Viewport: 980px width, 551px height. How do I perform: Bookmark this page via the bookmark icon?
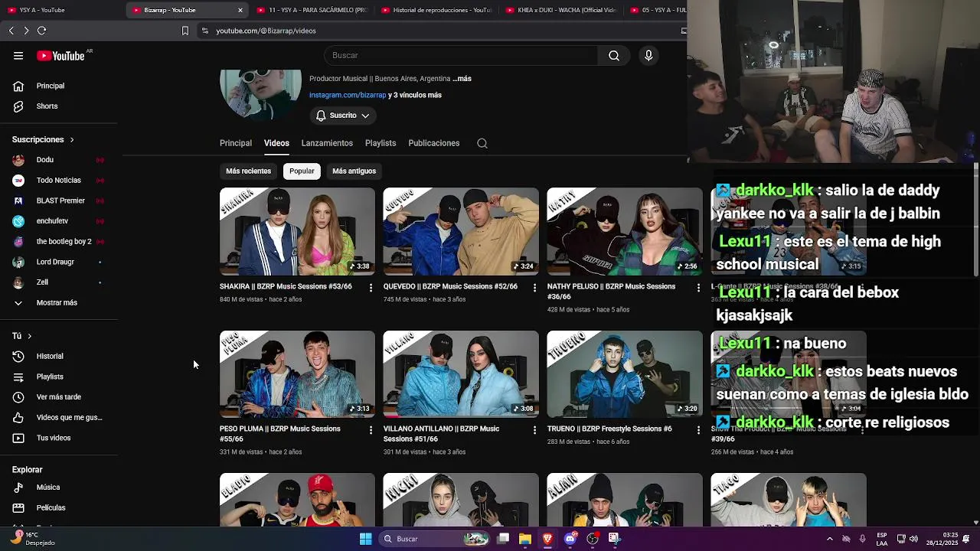point(185,31)
